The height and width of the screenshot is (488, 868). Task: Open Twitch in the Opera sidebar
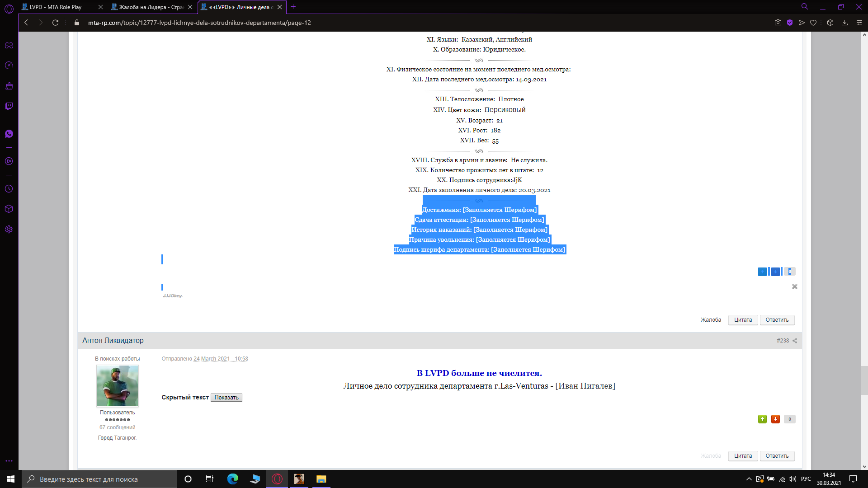tap(9, 106)
